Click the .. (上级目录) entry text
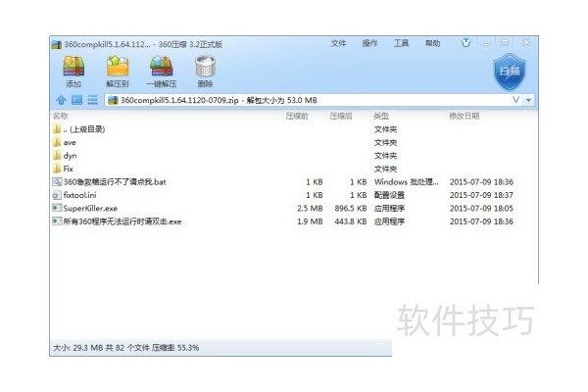 pos(84,129)
